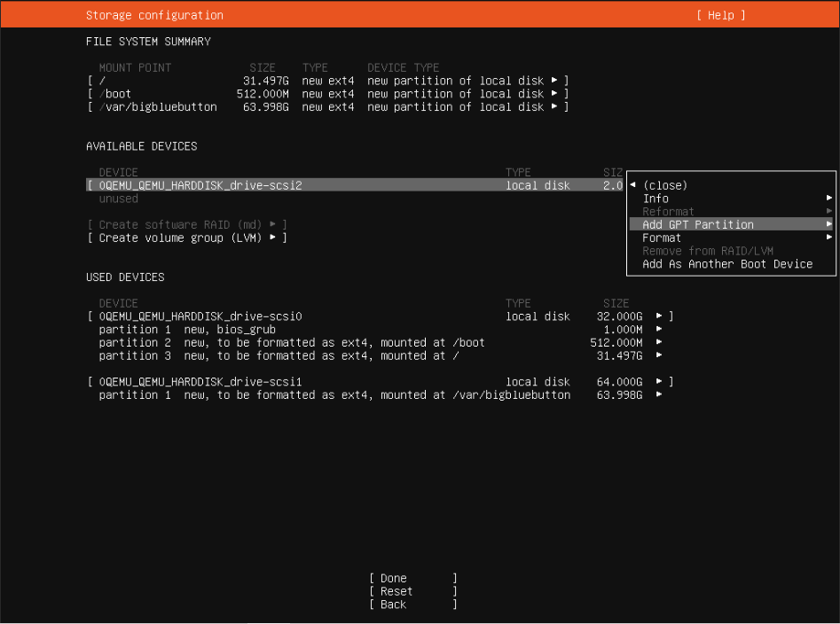
Task: Choose Format from the disk context menu
Action: pyautogui.click(x=662, y=238)
